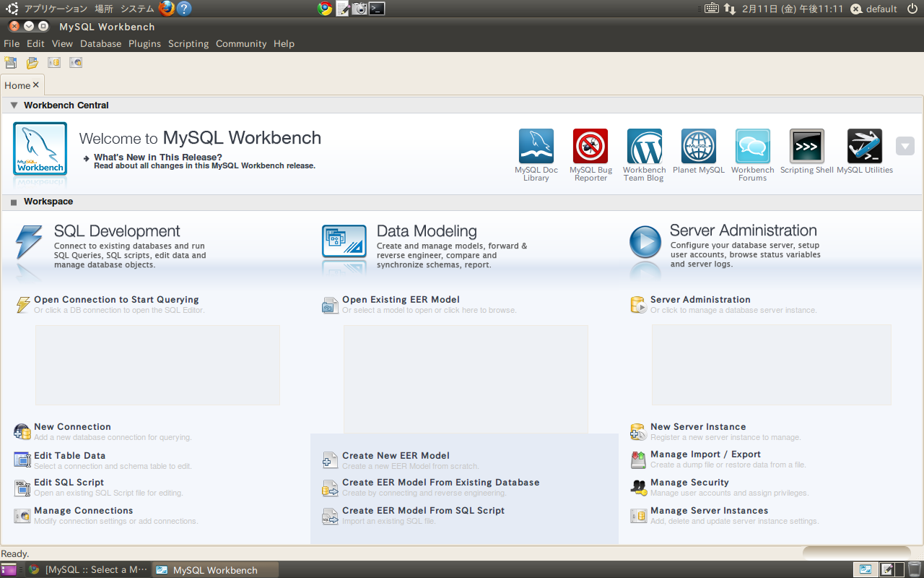Open the Workbench Team Blog icon
Screen dimensions: 924x578
644,147
